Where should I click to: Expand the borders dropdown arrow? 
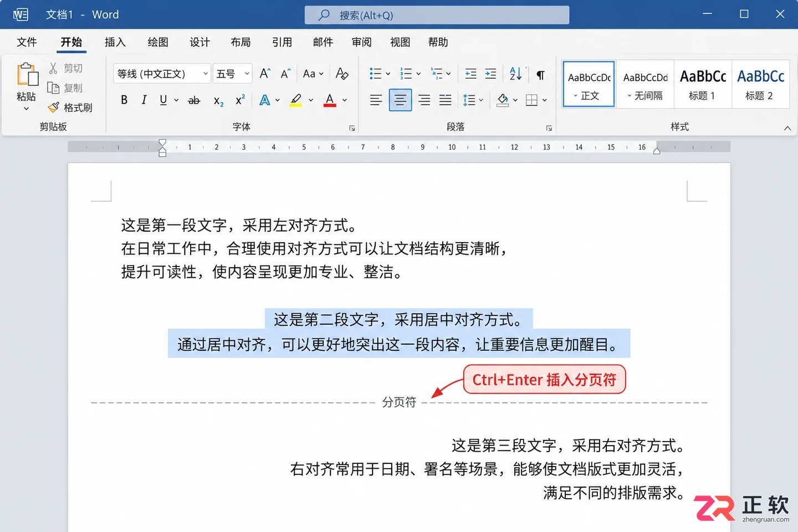545,100
